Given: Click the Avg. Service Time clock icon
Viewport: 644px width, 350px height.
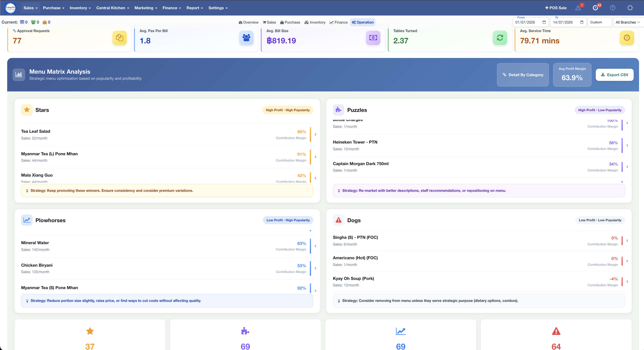Looking at the screenshot, I should click(627, 38).
